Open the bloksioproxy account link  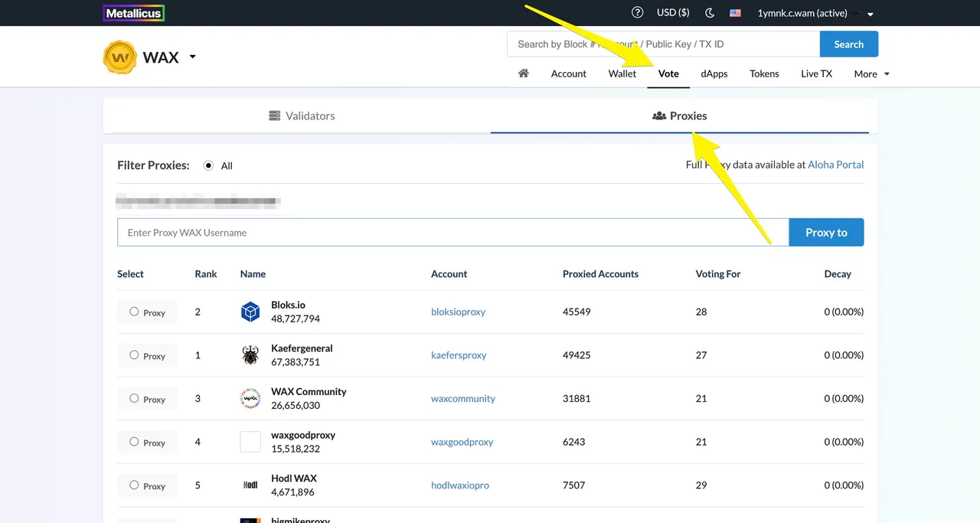pyautogui.click(x=458, y=312)
